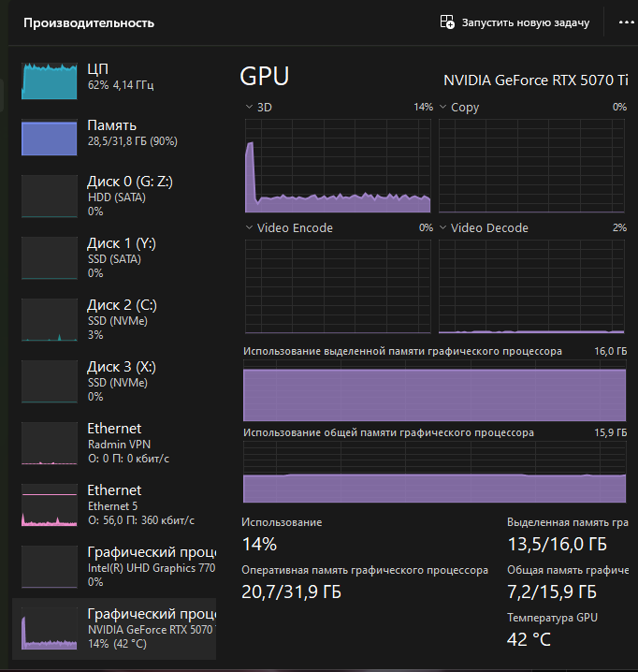Viewport: 638px width, 672px height.
Task: Click the 20,7/31,9 ГБ GPU memory value
Action: 291,592
